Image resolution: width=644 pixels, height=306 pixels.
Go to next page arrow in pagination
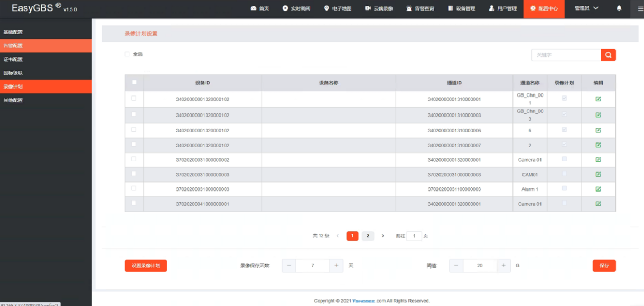coord(383,236)
